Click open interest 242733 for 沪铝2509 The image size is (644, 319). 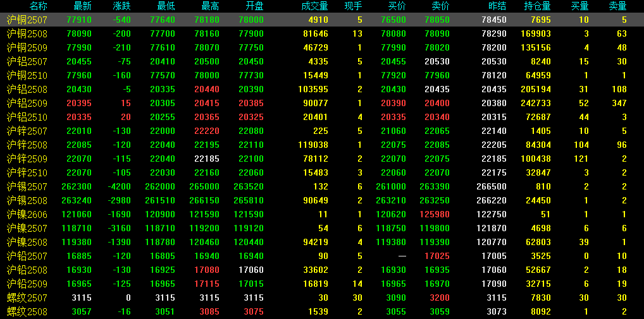pos(536,104)
